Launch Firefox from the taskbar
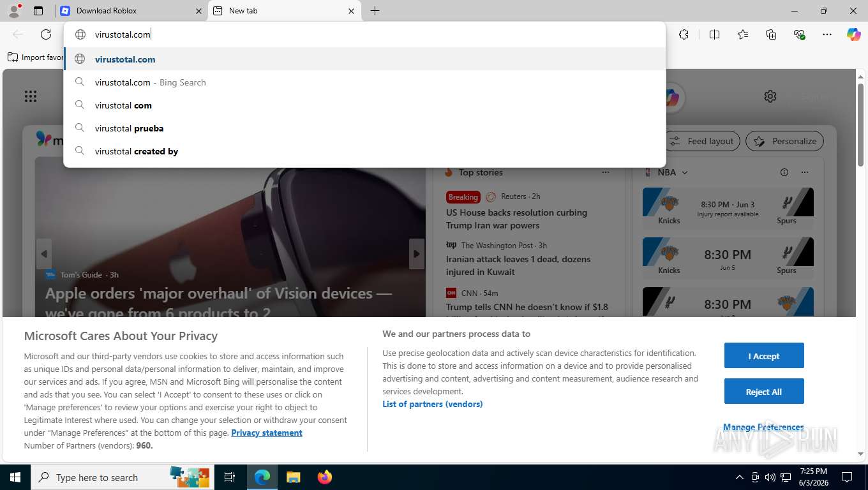This screenshot has width=868, height=490. [x=325, y=477]
